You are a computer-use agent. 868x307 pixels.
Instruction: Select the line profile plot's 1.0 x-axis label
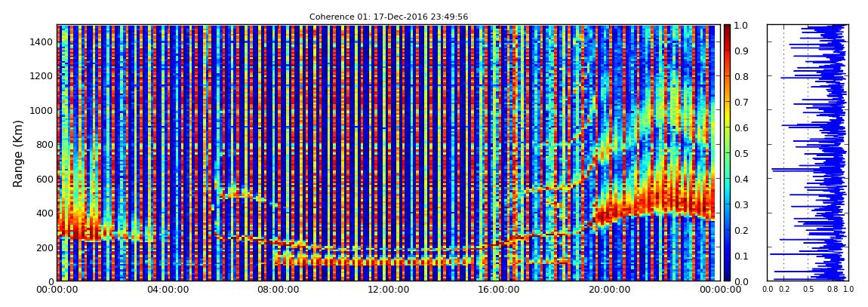coord(848,290)
